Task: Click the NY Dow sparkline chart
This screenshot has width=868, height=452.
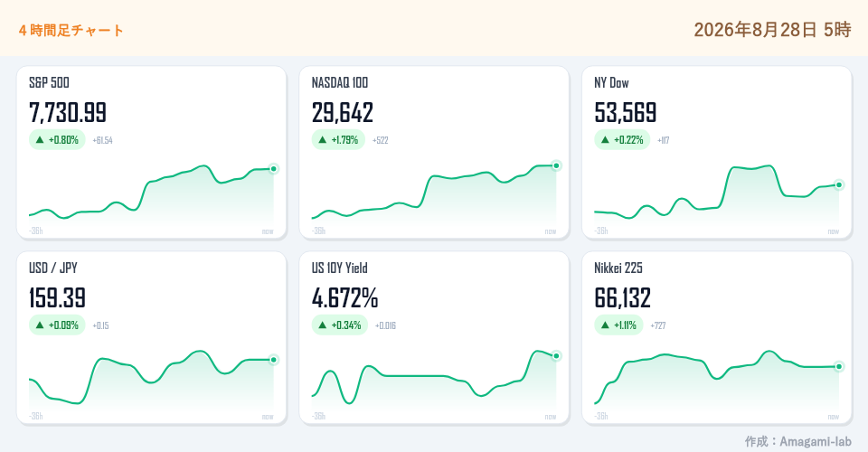Action: (717, 194)
